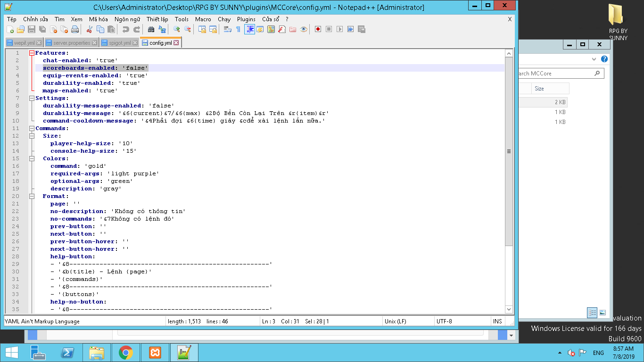The height and width of the screenshot is (362, 644).
Task: Collapse the Format block at line 20
Action: (x=32, y=196)
